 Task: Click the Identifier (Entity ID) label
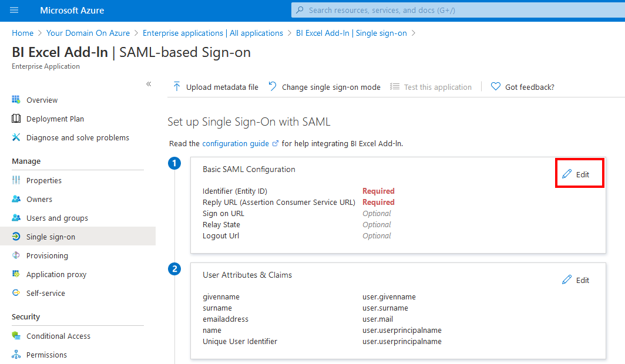235,191
